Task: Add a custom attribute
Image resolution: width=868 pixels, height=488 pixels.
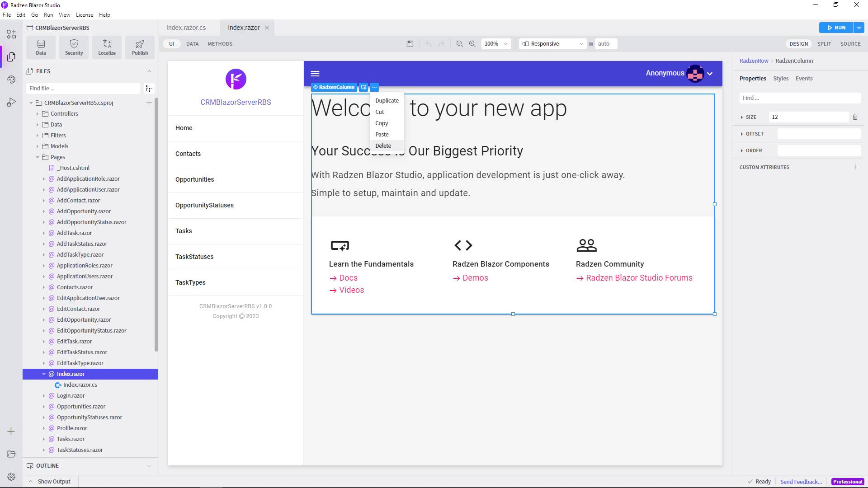Action: (855, 167)
